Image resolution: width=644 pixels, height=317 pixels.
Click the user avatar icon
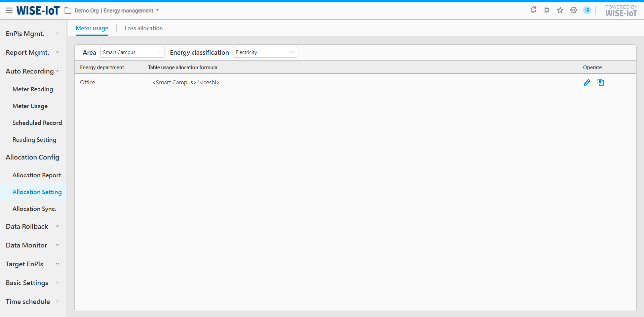click(587, 10)
